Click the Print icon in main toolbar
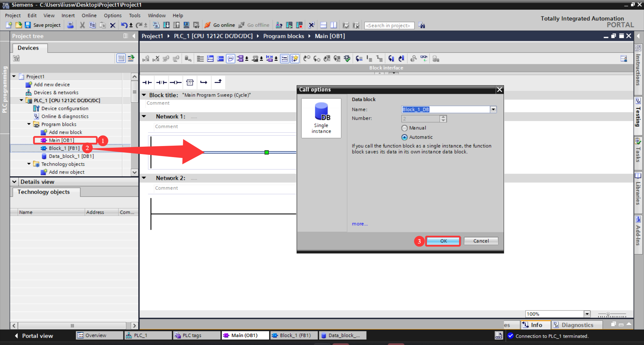Image resolution: width=644 pixels, height=345 pixels. coord(70,25)
